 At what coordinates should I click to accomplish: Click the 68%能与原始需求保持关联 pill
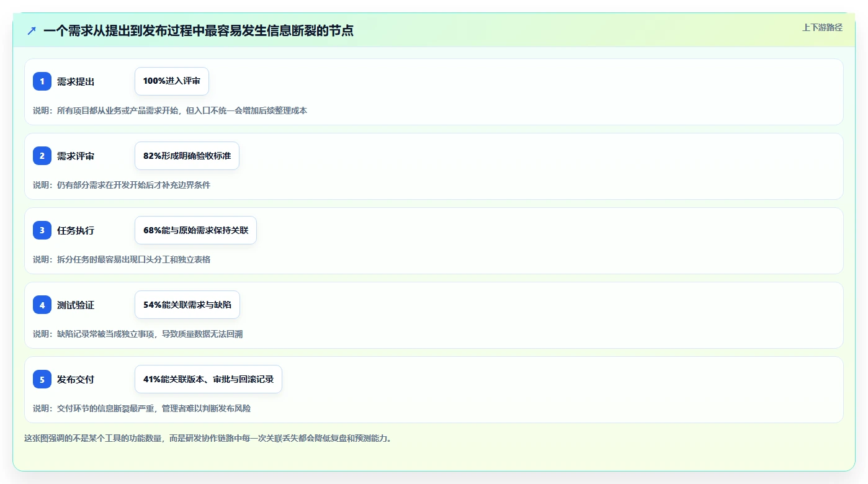tap(195, 230)
